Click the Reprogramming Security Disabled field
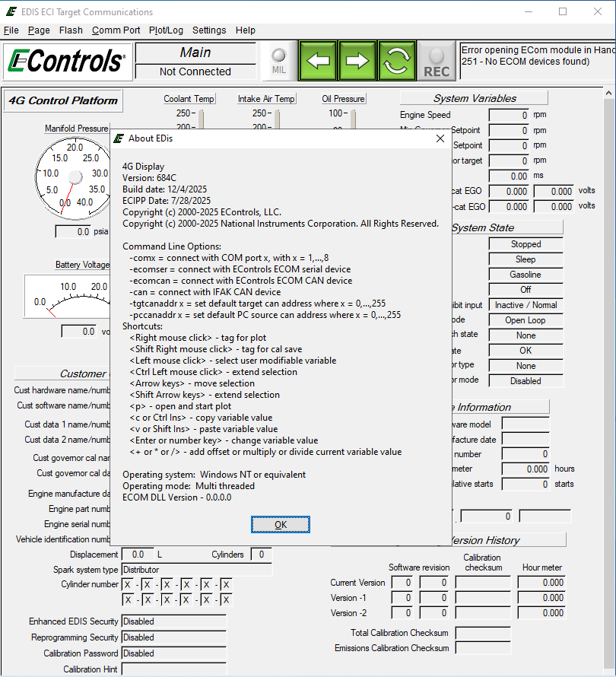616x677 pixels. [174, 637]
